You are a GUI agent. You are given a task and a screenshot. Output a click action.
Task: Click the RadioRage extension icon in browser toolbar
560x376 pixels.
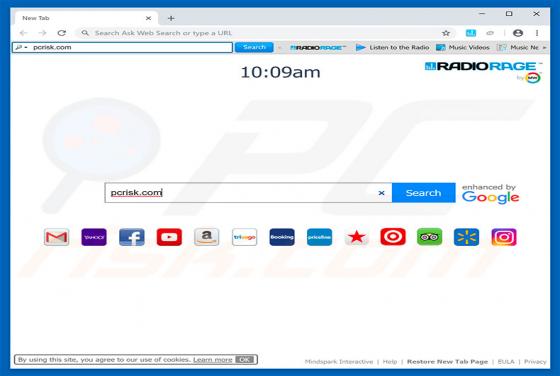pos(471,33)
